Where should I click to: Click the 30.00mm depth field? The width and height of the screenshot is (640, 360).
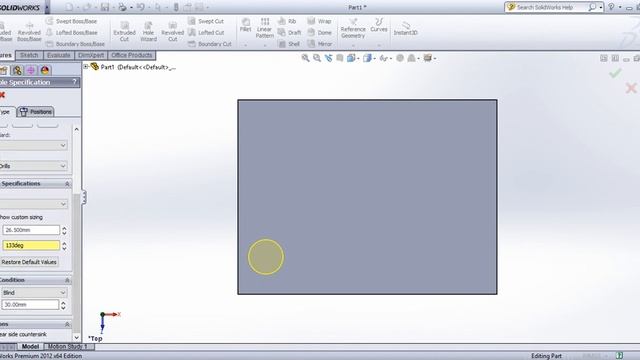[x=30, y=304]
